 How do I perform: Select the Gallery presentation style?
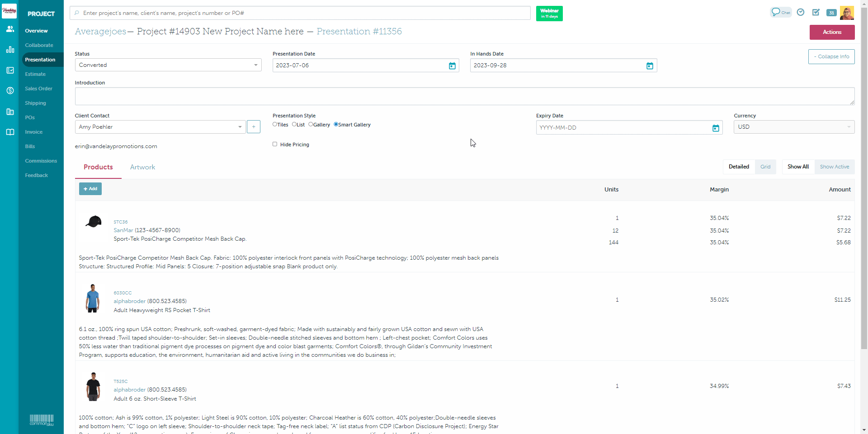[x=311, y=124]
